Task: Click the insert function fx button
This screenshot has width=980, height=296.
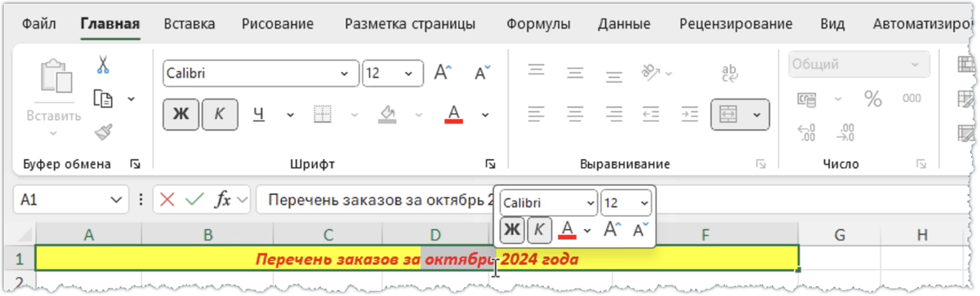Action: [x=221, y=199]
